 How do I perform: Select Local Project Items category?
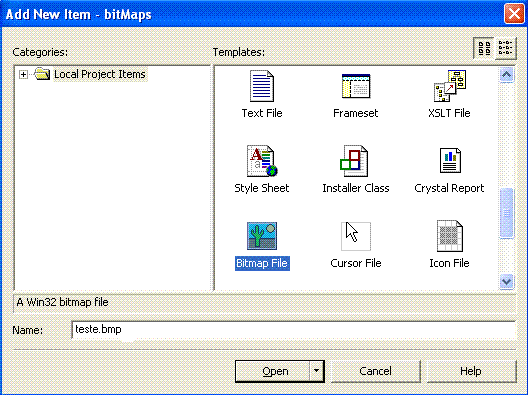pyautogui.click(x=99, y=74)
